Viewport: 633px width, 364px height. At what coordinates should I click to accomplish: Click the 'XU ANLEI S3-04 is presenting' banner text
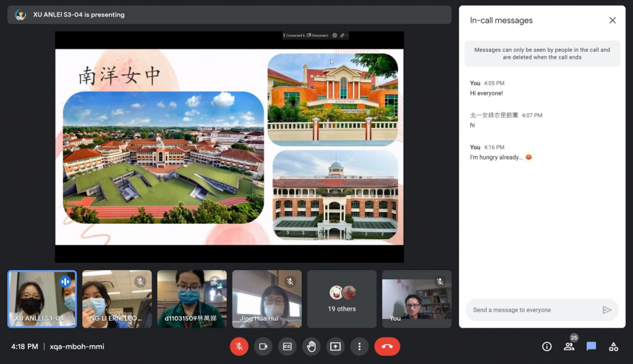point(79,15)
